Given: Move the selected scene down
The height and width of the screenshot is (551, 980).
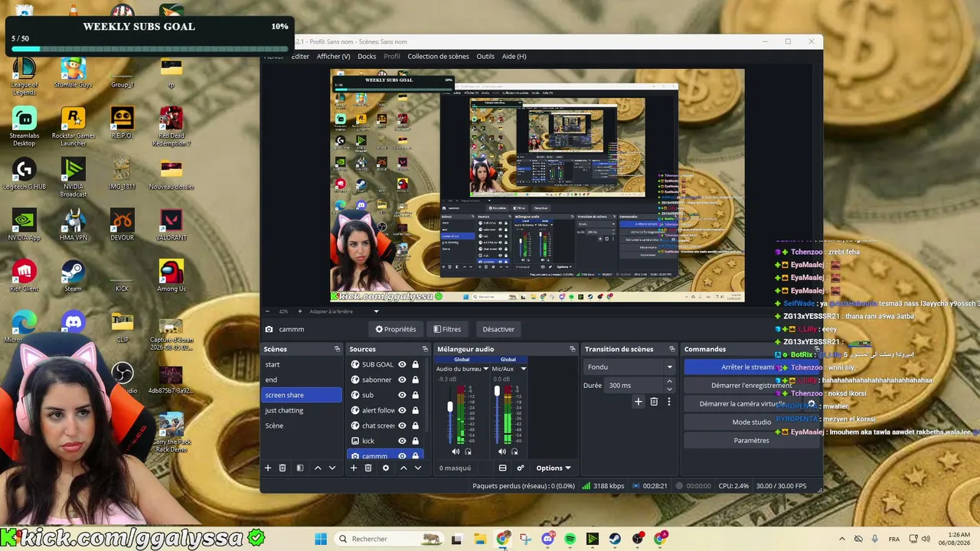Looking at the screenshot, I should tap(332, 468).
